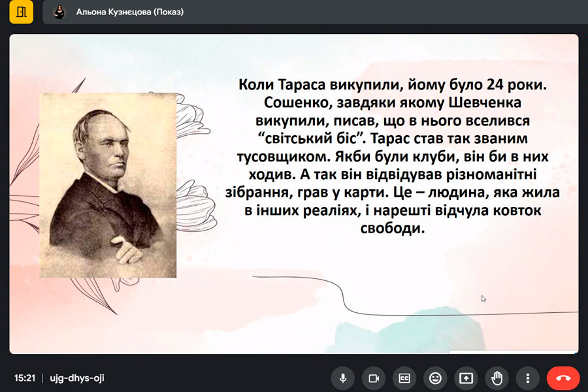Click the meeting code ujg-dhys-oji

[77, 378]
